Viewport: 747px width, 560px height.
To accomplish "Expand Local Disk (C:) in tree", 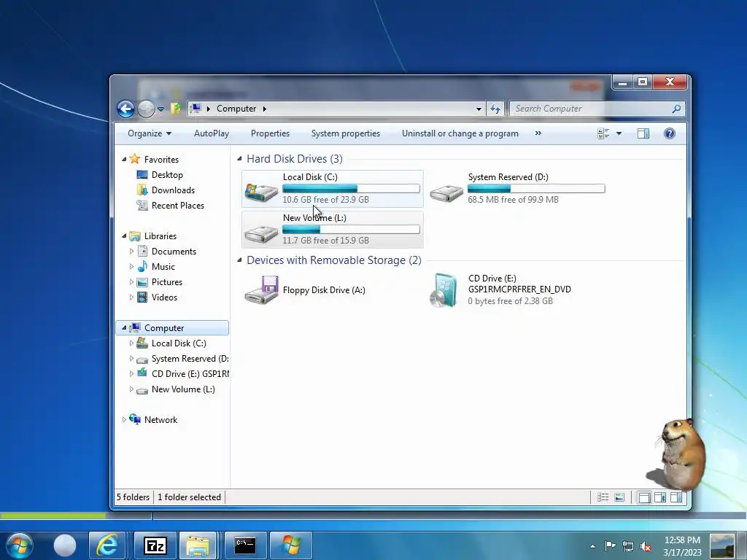I will pos(131,343).
